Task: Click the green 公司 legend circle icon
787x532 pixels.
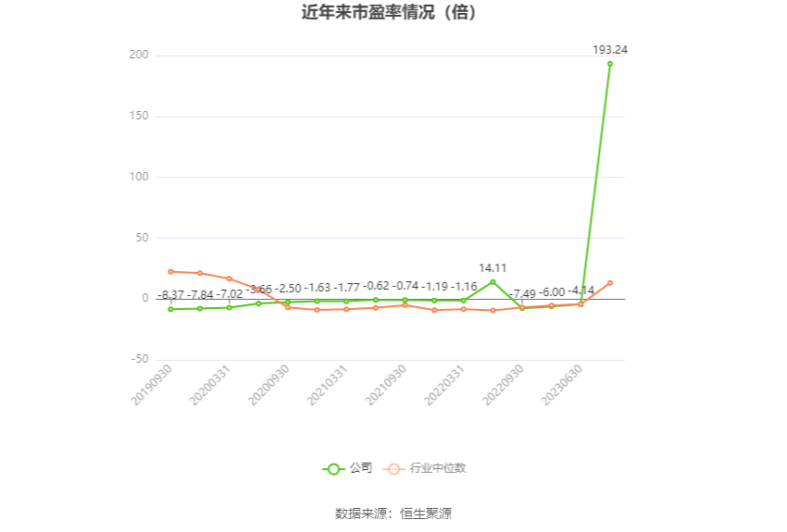Action: click(x=333, y=469)
